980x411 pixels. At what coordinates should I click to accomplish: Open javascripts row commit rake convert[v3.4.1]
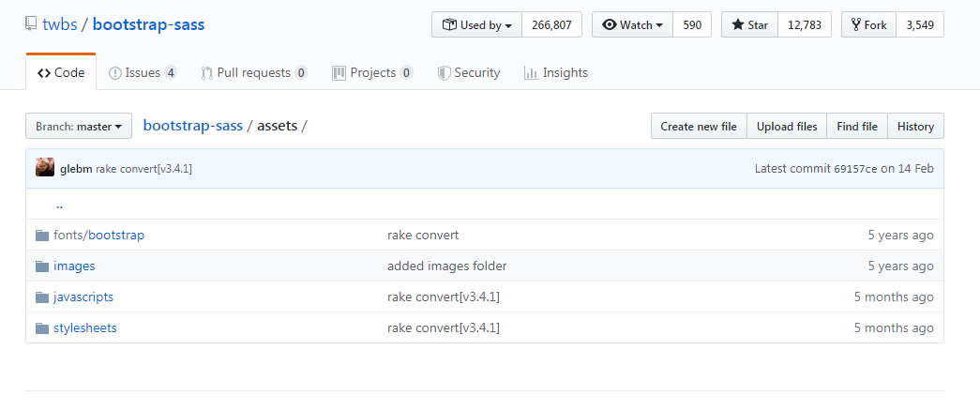[444, 297]
